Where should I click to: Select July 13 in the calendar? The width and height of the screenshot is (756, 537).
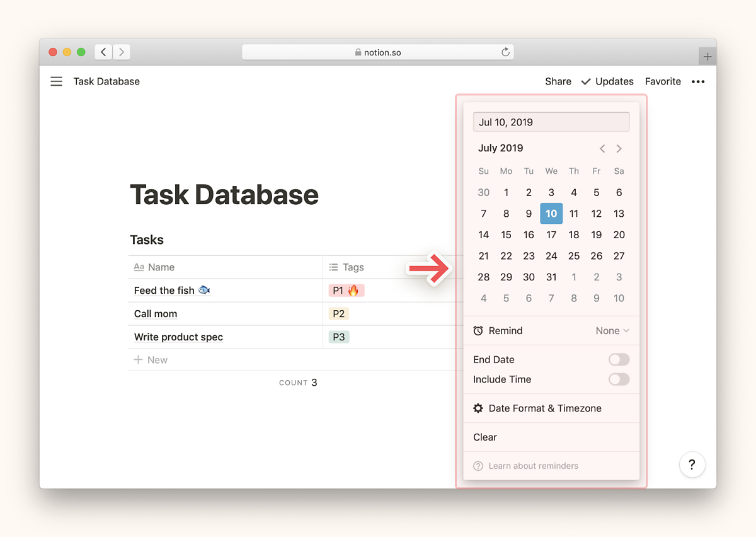click(619, 214)
